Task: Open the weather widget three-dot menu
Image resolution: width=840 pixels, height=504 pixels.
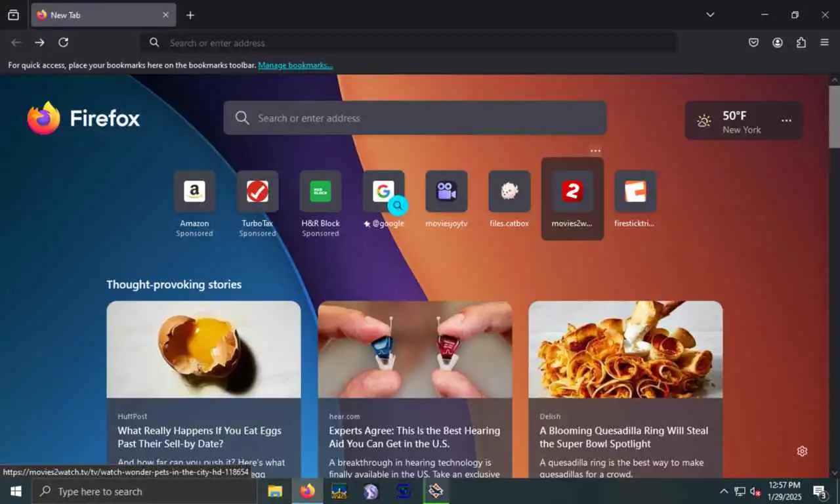Action: point(786,121)
